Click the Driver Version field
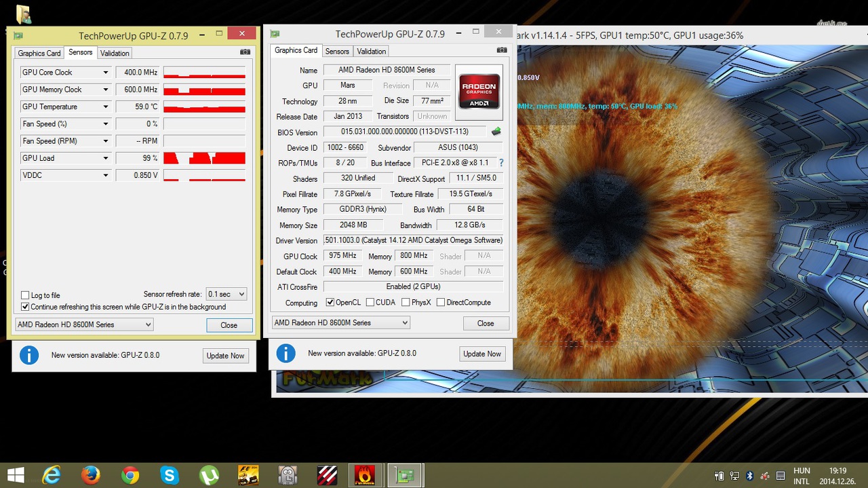The width and height of the screenshot is (868, 488). pos(413,240)
